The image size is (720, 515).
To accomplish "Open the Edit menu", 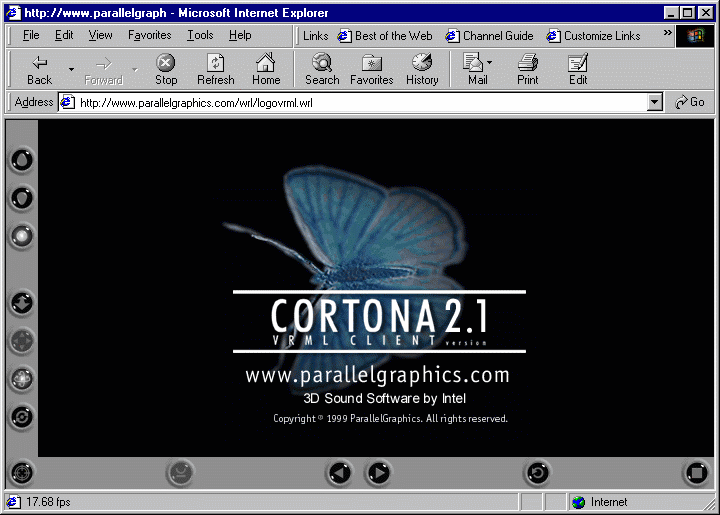I will (x=64, y=35).
